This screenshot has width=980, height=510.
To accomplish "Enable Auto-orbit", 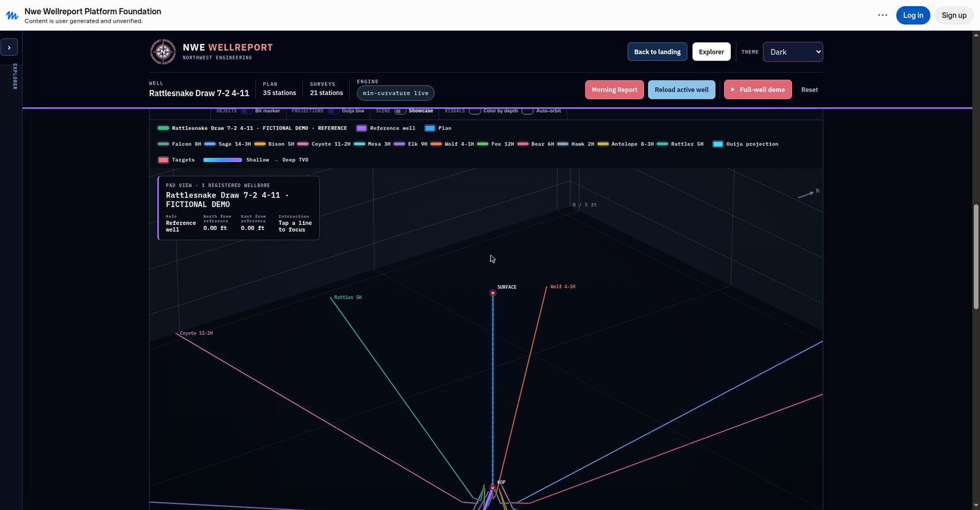I will tap(527, 111).
